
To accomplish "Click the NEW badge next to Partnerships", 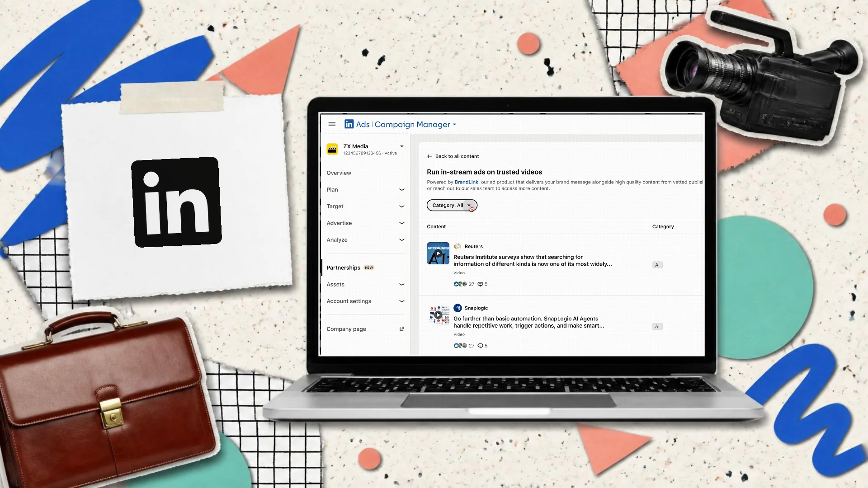I will point(369,268).
